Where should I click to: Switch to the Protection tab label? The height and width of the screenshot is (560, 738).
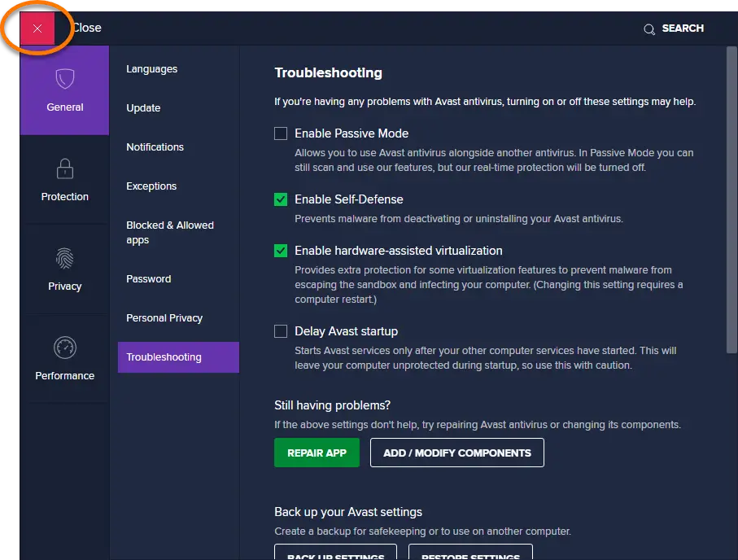point(65,196)
